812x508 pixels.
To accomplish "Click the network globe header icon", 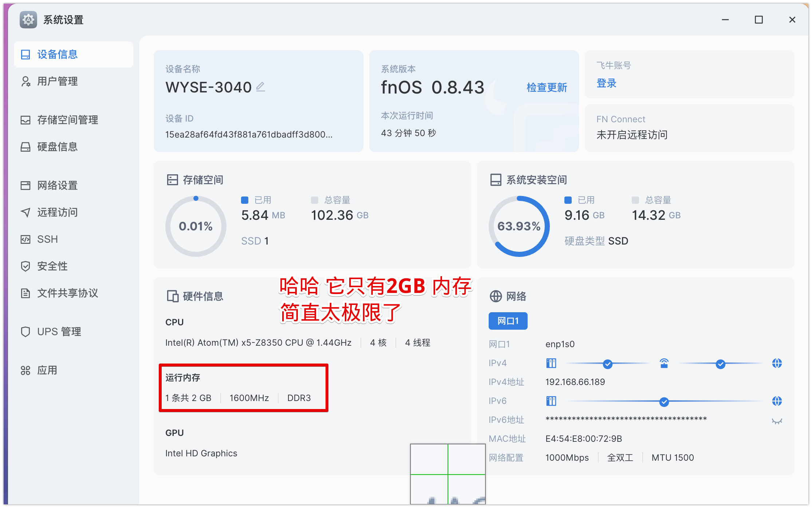I will [496, 296].
